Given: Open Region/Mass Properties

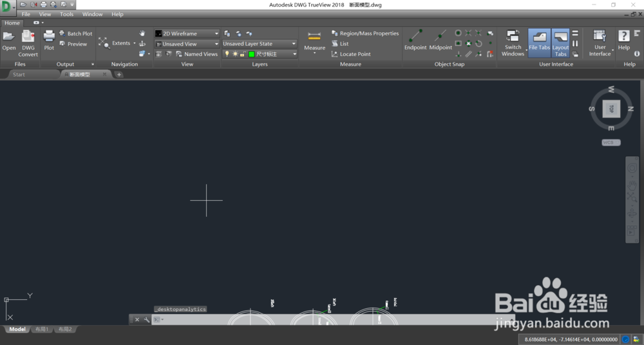Looking at the screenshot, I should [x=365, y=33].
